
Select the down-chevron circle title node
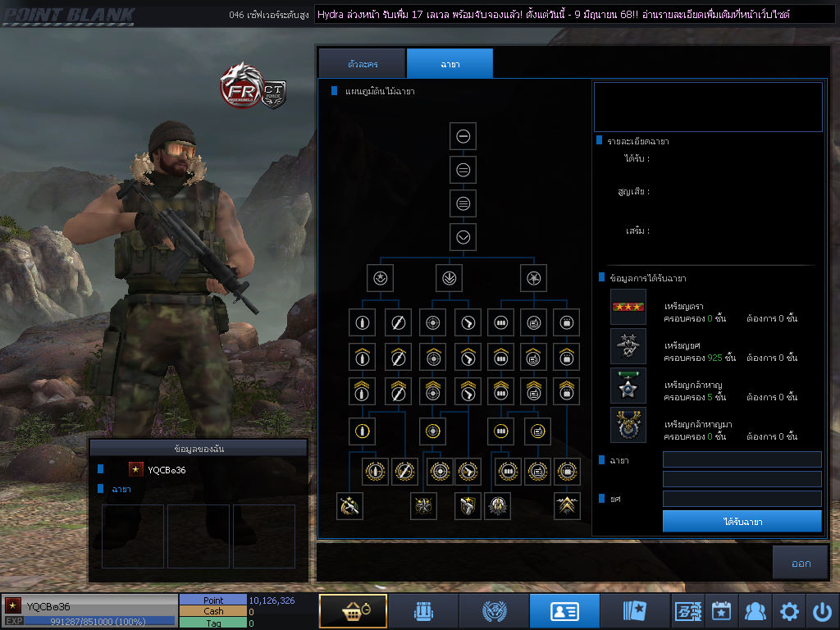click(463, 237)
